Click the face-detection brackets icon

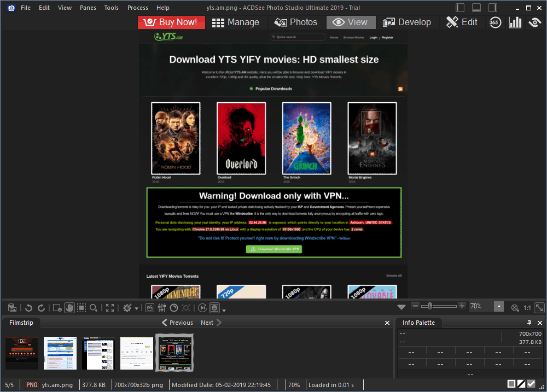click(187, 308)
